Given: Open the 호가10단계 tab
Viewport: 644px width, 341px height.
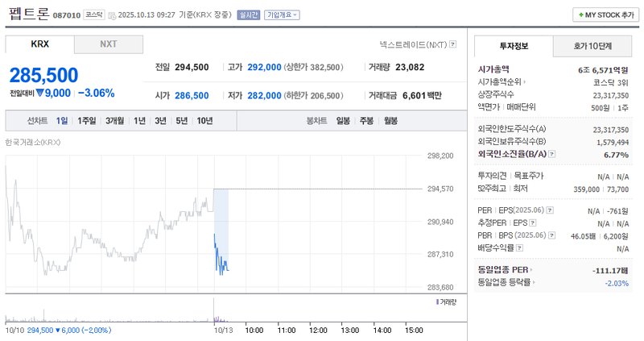Looking at the screenshot, I should pos(592,46).
